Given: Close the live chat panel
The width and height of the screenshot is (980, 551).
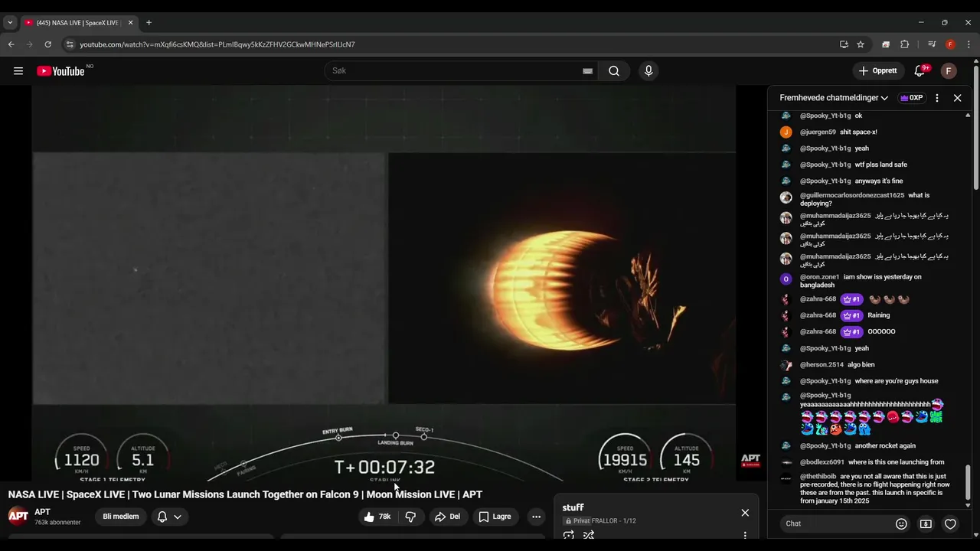Looking at the screenshot, I should [x=957, y=98].
